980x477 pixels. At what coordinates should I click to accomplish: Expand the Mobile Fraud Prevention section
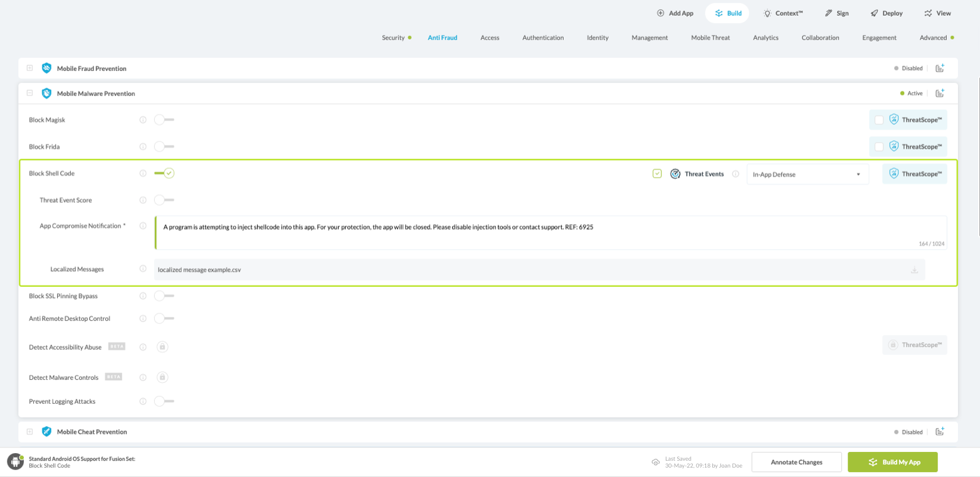[x=29, y=68]
